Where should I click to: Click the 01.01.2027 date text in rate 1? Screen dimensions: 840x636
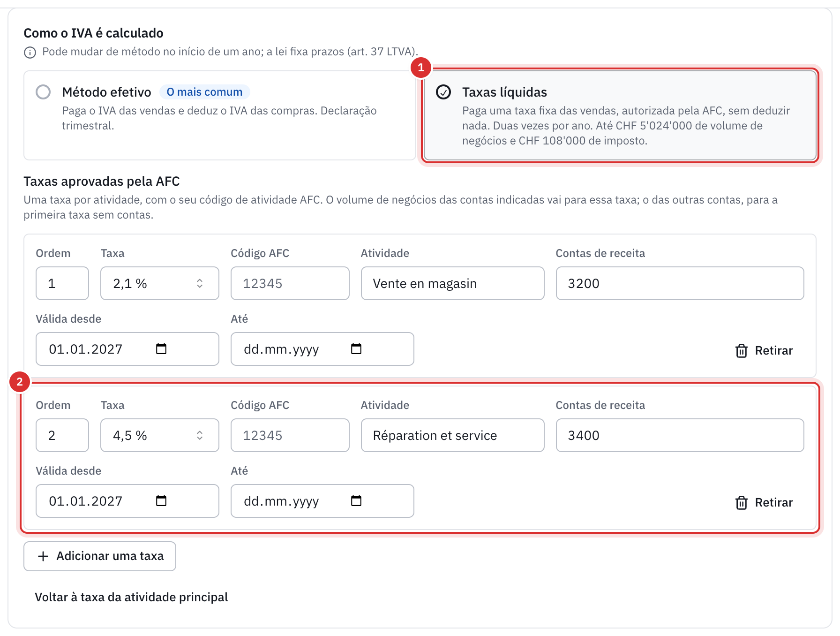(86, 349)
